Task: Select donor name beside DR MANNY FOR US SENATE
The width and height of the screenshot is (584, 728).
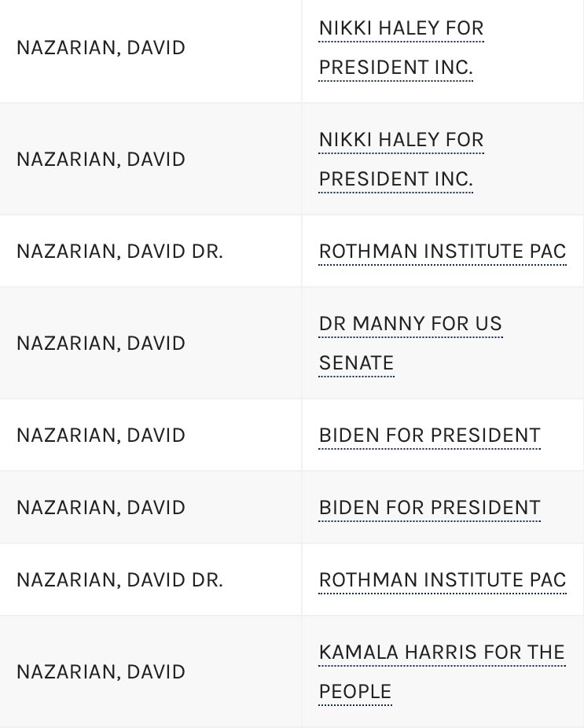Action: [x=101, y=344]
